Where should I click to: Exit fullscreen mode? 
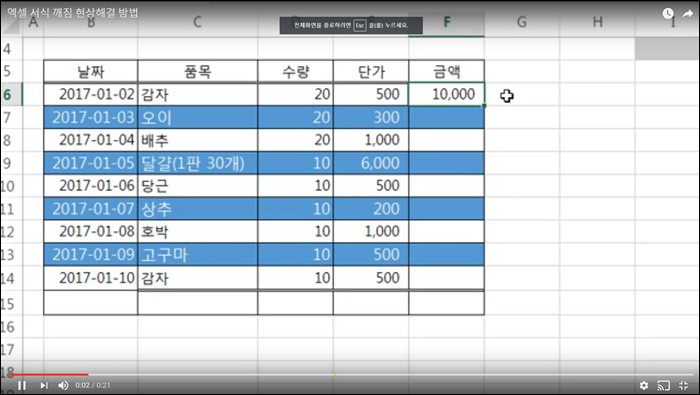click(x=683, y=385)
